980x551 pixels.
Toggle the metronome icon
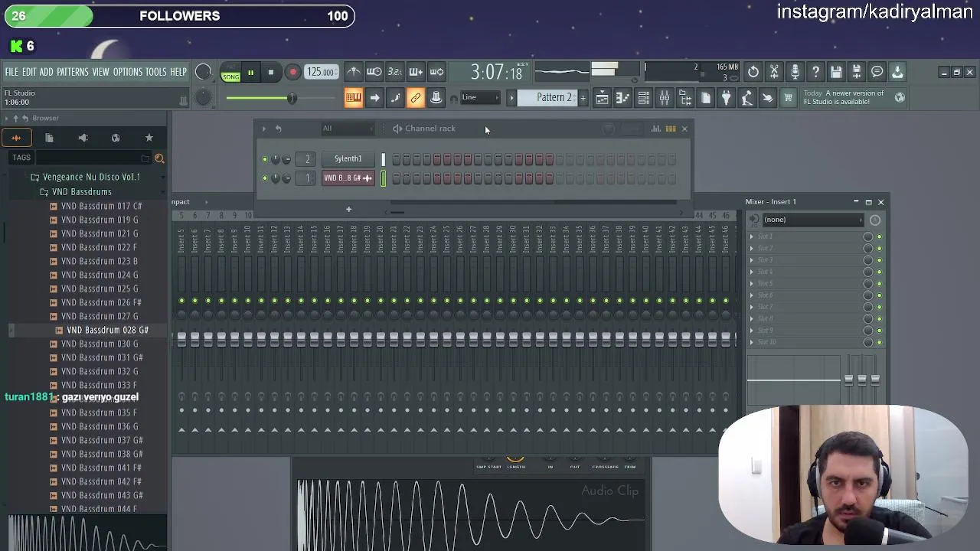click(x=353, y=72)
